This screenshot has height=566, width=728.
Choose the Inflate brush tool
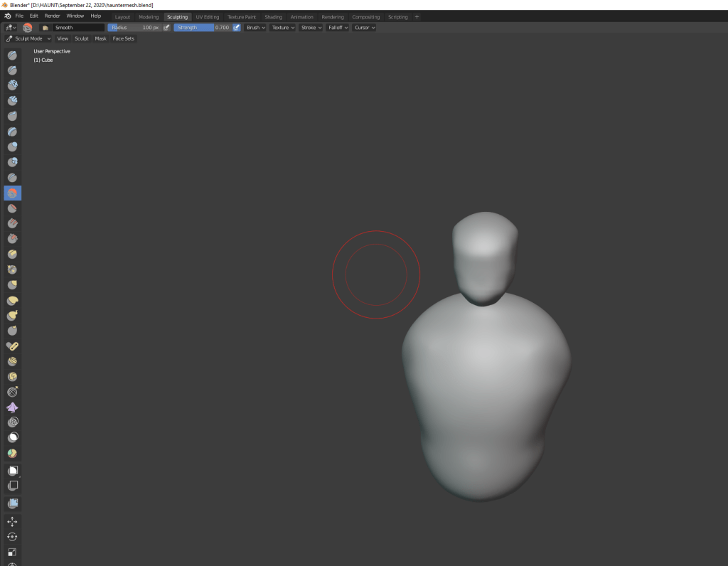pyautogui.click(x=12, y=146)
